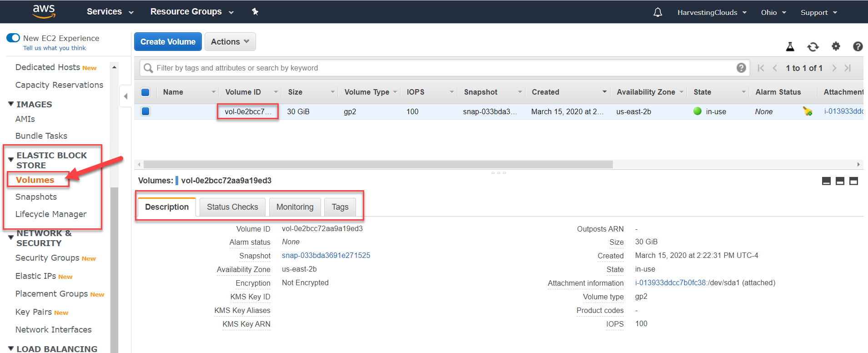
Task: Click the volume filter search field
Action: (446, 68)
